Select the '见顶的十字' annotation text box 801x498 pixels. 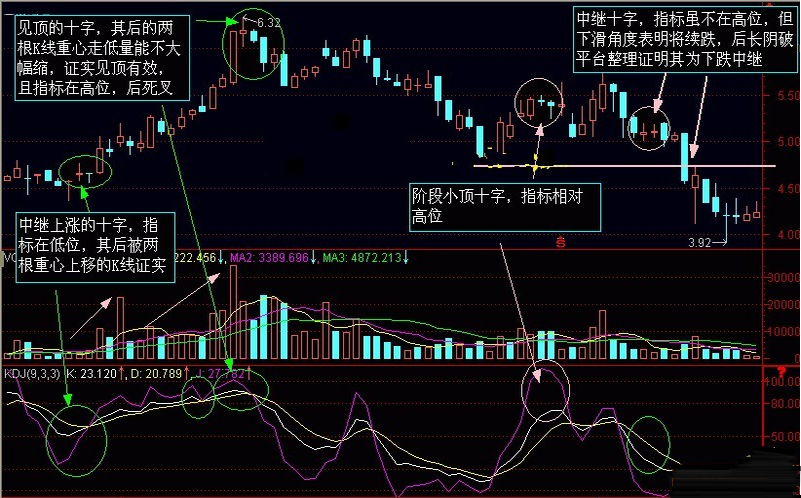point(102,58)
